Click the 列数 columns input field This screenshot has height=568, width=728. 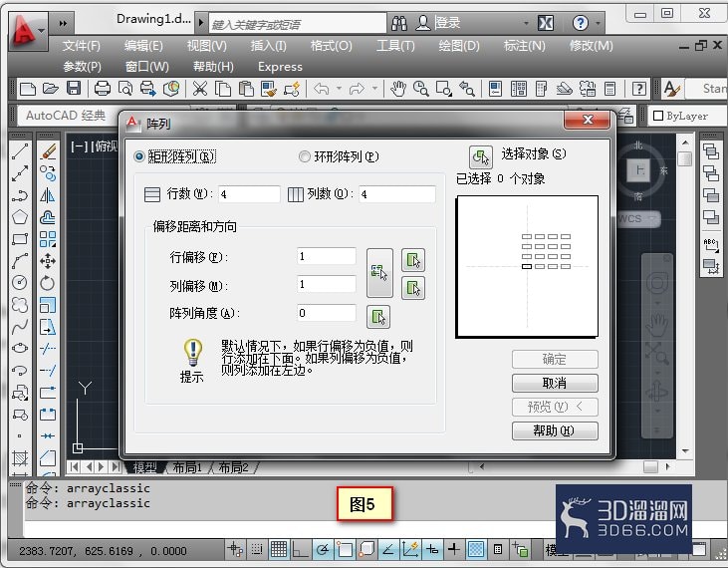point(397,194)
